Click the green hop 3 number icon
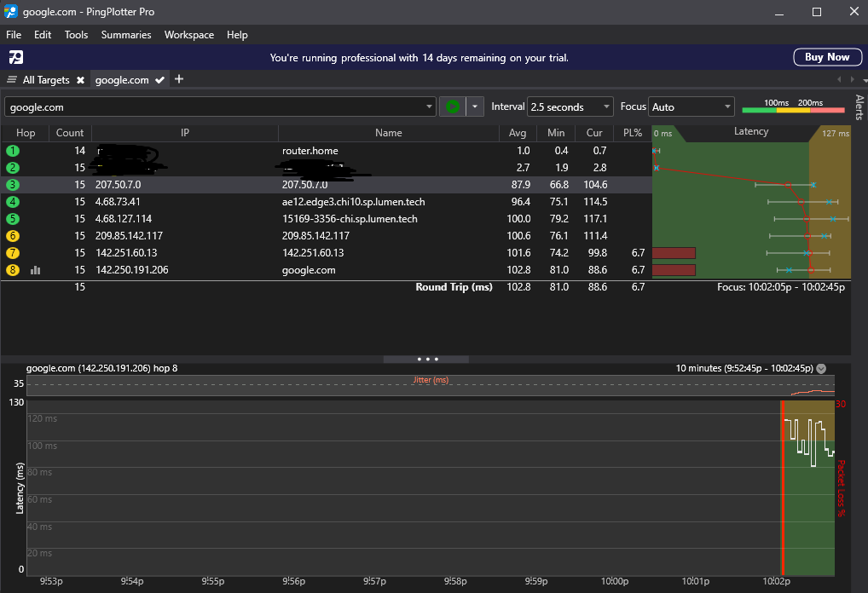The width and height of the screenshot is (868, 593). coord(13,185)
